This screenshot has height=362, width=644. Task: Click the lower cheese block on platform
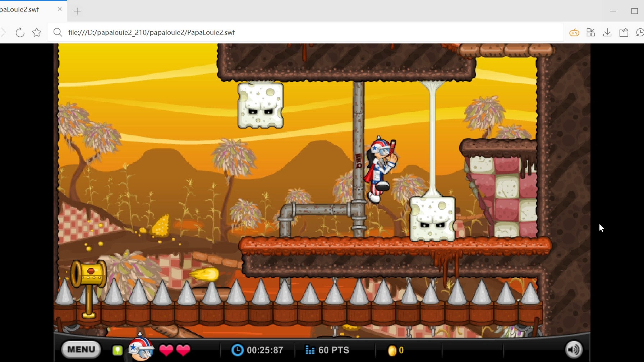coord(433,219)
